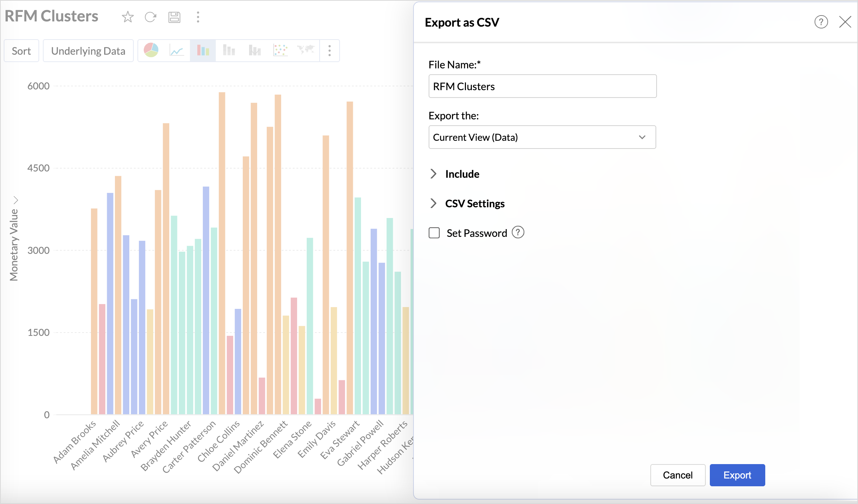858x504 pixels.
Task: Click the Underlying Data button
Action: coord(88,51)
